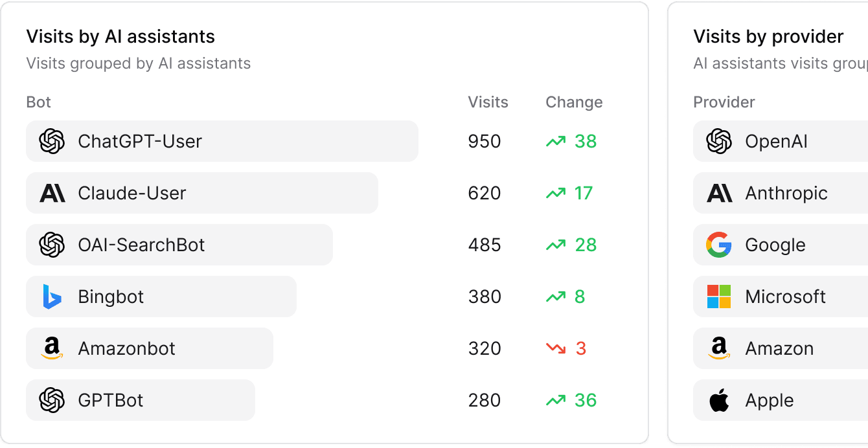The height and width of the screenshot is (448, 868).
Task: Click the green upward trend arrow for ChatGPT-User
Action: click(556, 141)
